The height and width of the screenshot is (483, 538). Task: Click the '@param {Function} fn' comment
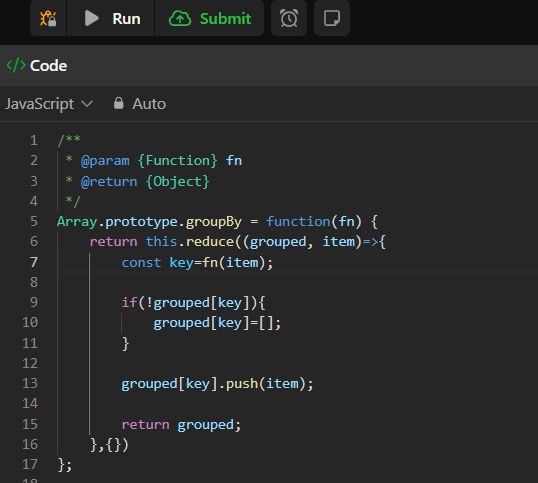coord(161,161)
